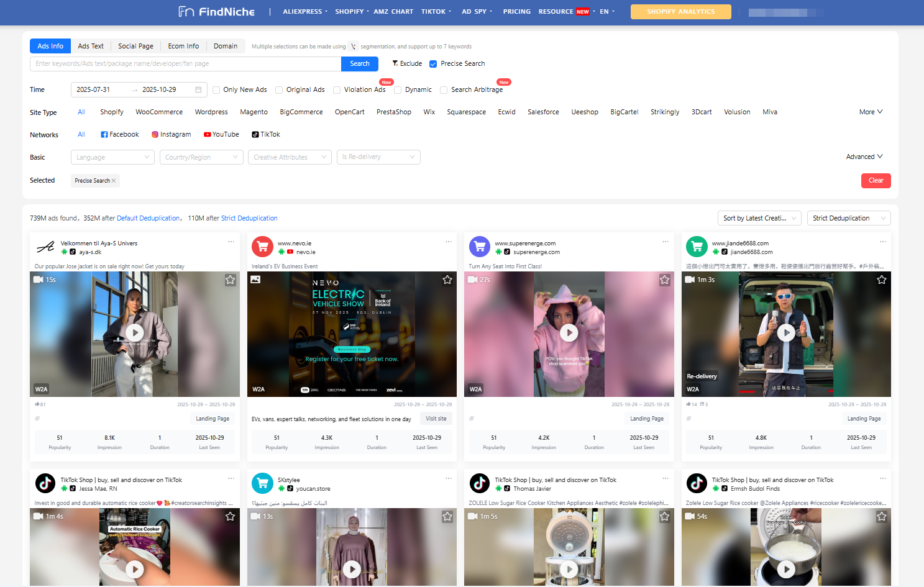Select the Facebook network filter icon
The image size is (924, 587).
point(103,134)
